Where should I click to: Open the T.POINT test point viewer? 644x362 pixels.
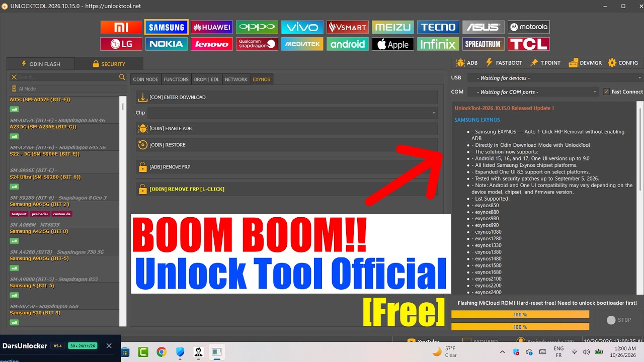[545, 63]
